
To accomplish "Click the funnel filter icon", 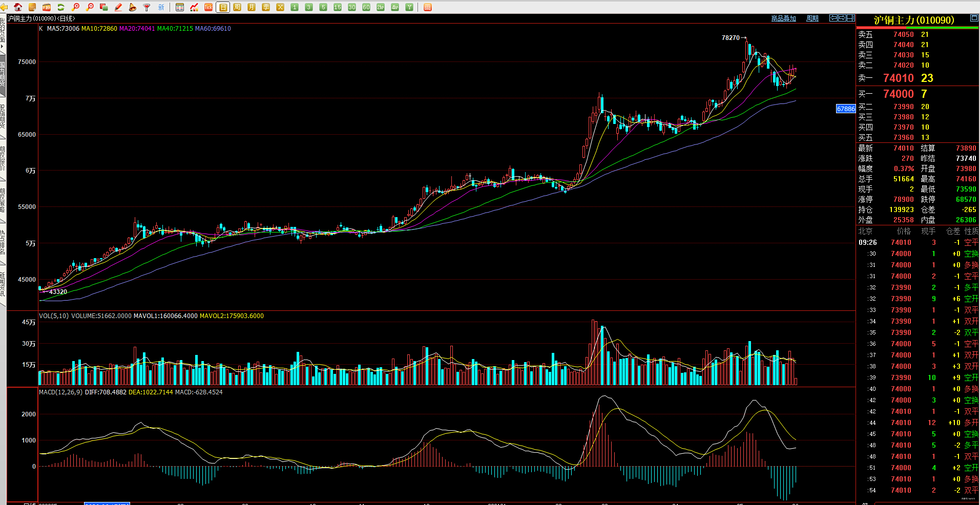I will coord(147,7).
